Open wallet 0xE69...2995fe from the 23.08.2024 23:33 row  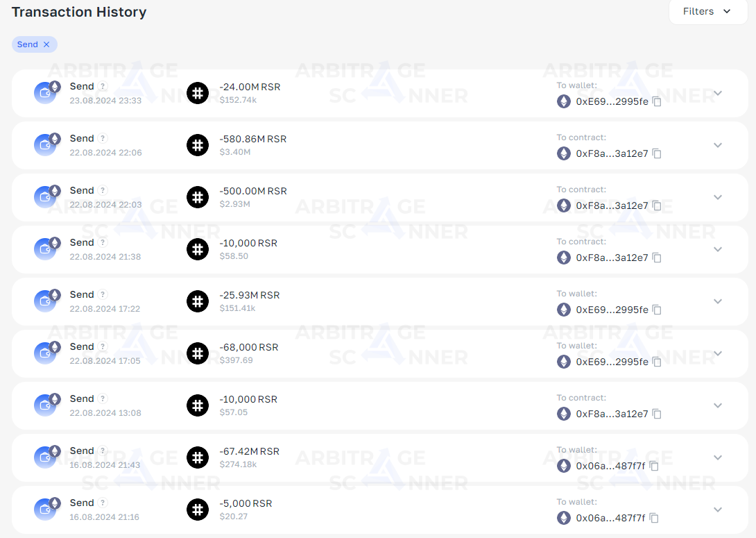pos(612,102)
